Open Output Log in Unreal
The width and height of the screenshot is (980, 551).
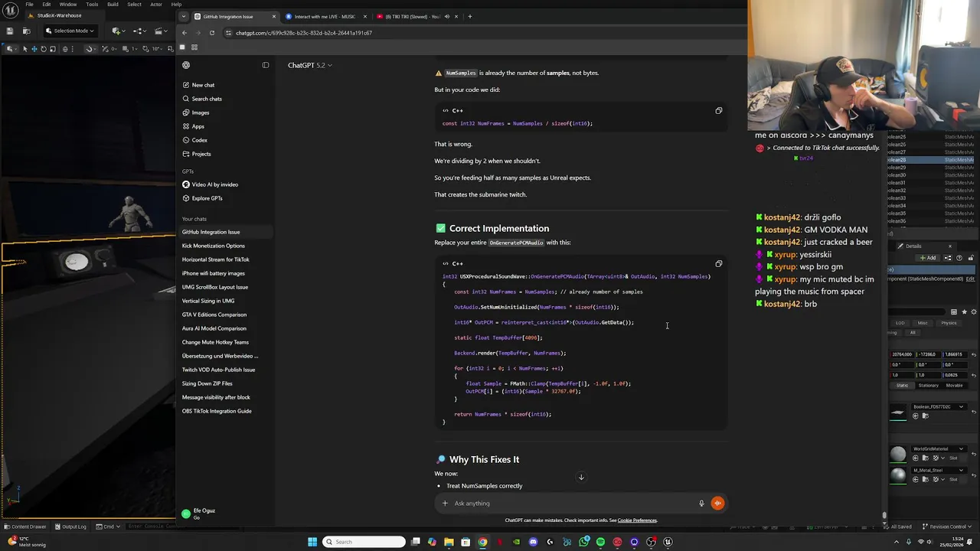click(x=70, y=527)
